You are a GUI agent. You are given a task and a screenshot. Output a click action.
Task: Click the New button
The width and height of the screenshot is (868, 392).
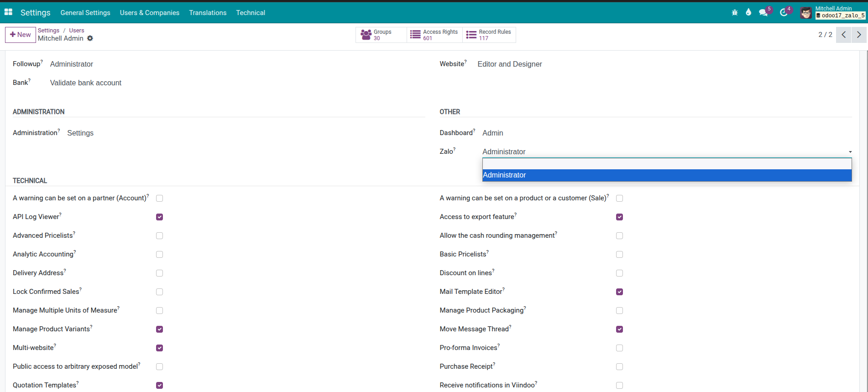coord(21,35)
